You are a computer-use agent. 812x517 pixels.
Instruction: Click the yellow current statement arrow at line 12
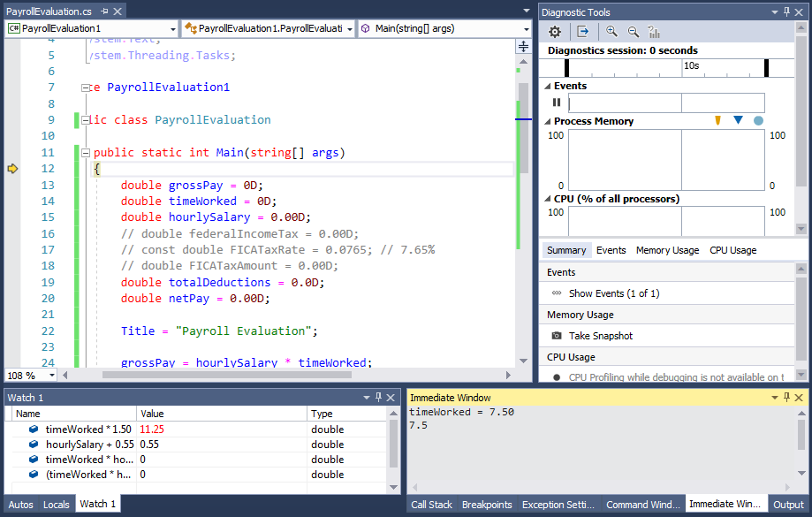pos(12,169)
